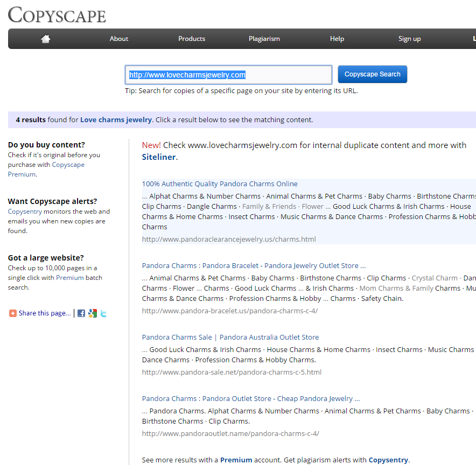The height and width of the screenshot is (471, 476).
Task: Open the About menu item
Action: (x=118, y=39)
